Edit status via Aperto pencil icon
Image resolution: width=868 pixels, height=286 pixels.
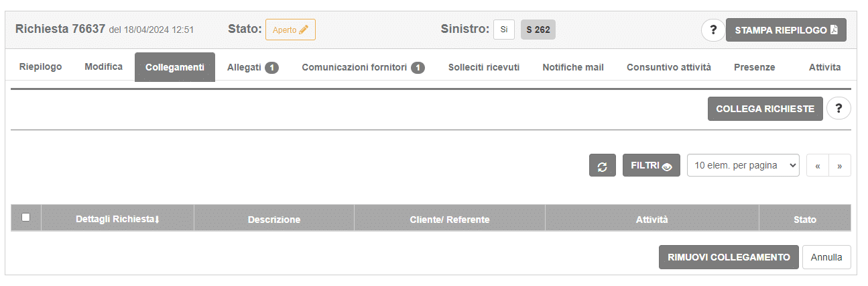[x=304, y=30]
